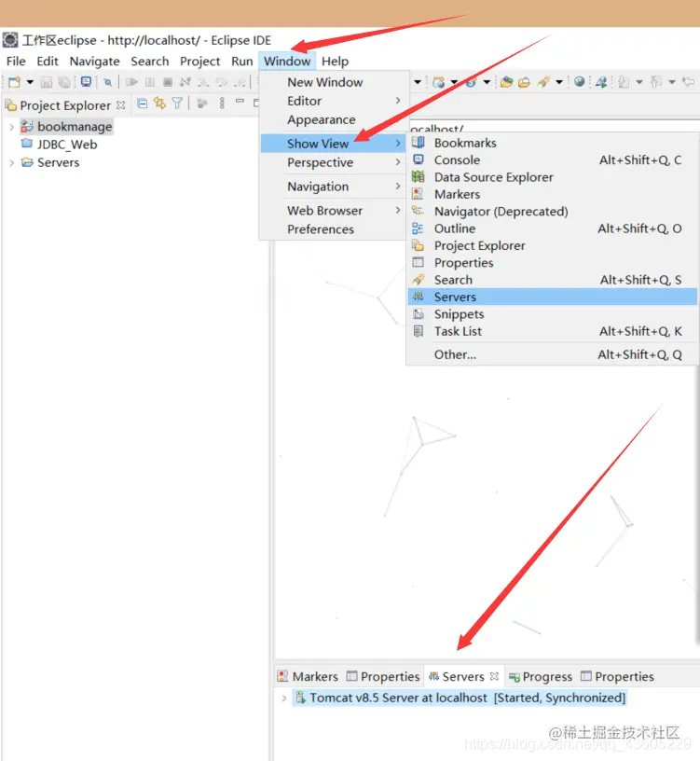Open the Terminal monitor toolbar icon
The width and height of the screenshot is (700, 761).
(x=87, y=81)
